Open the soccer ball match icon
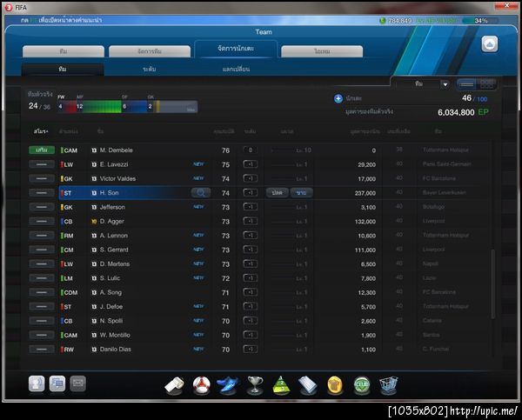The height and width of the screenshot is (420, 522). pos(202,385)
